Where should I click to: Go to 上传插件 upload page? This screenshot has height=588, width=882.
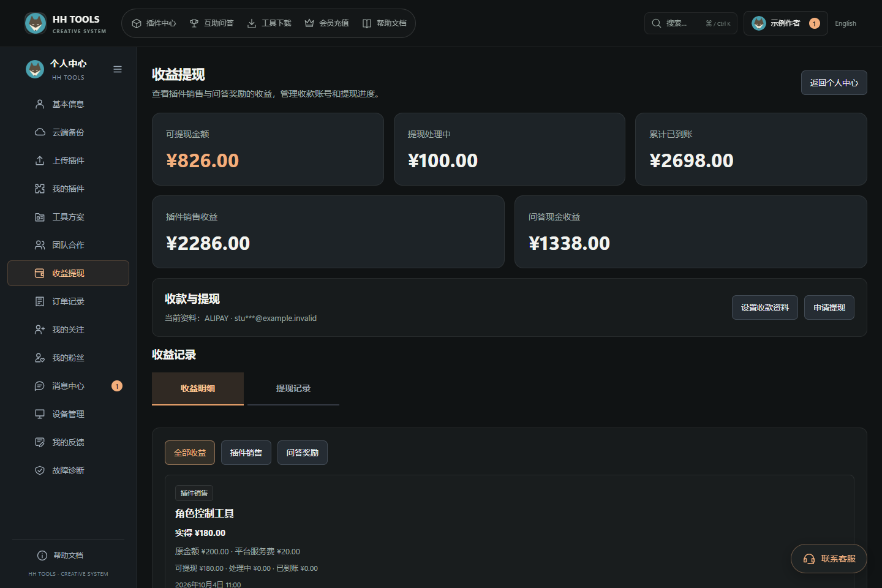(x=68, y=160)
